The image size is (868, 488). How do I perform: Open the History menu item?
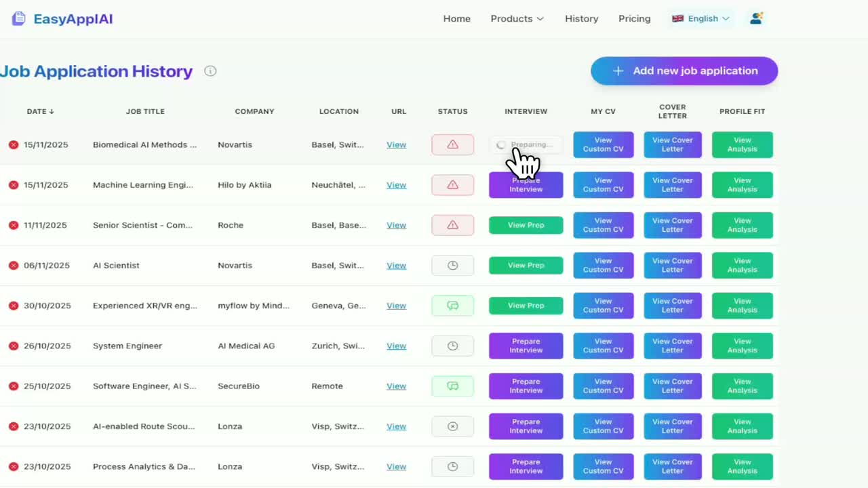582,18
